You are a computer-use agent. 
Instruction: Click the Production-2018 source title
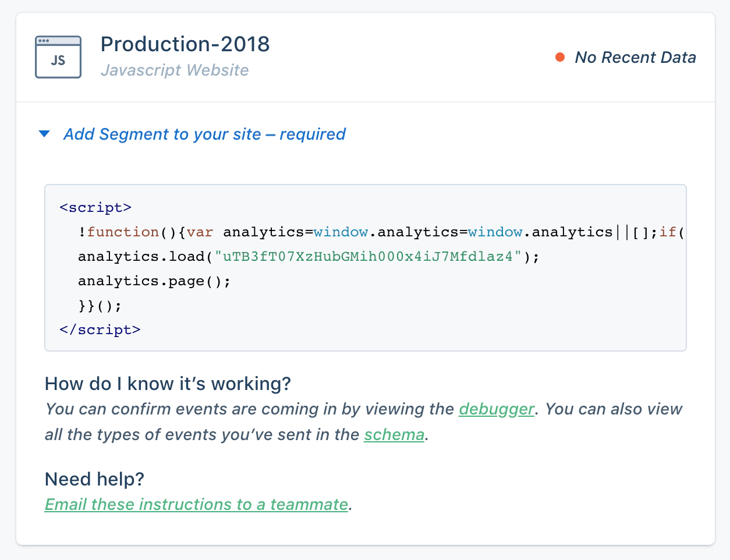tap(185, 44)
